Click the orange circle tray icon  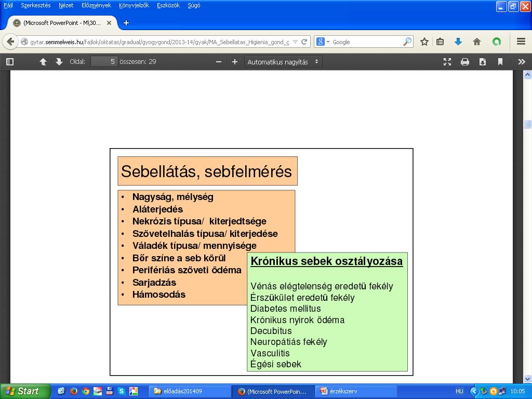(494, 391)
